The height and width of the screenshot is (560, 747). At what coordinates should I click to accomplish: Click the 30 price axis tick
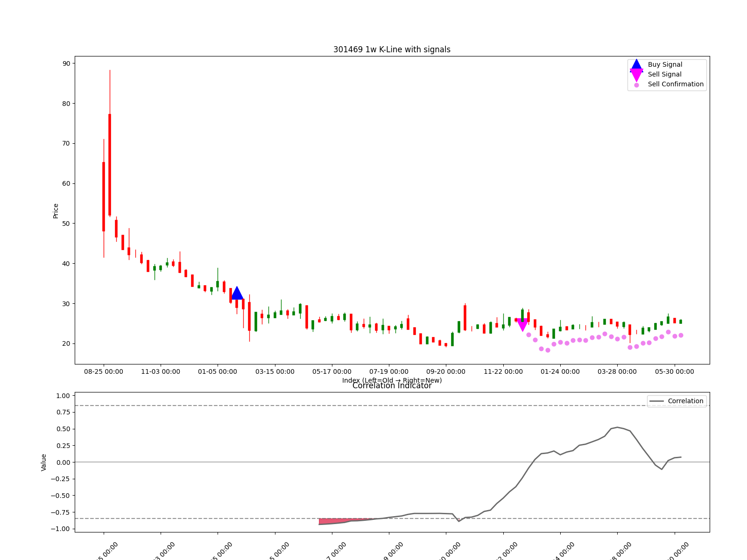coord(66,304)
